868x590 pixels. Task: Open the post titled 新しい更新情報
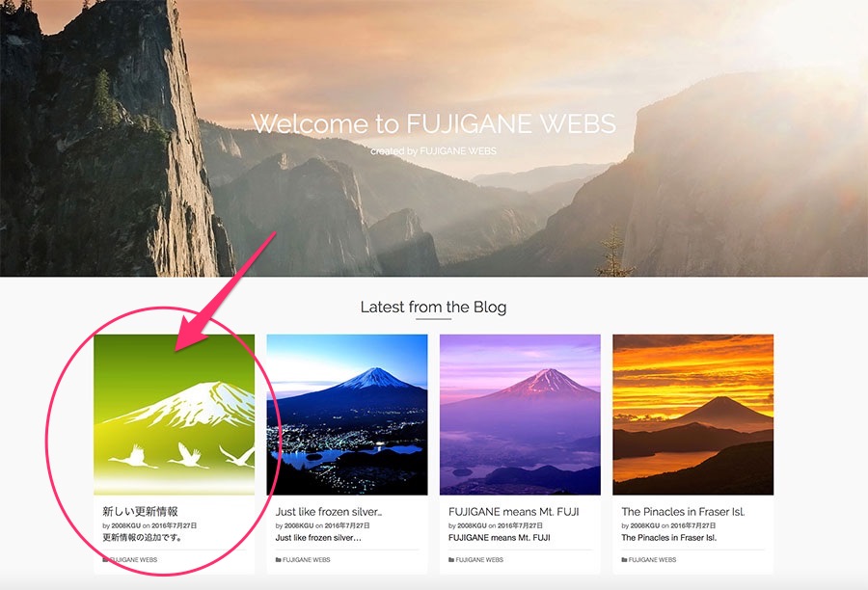click(140, 511)
